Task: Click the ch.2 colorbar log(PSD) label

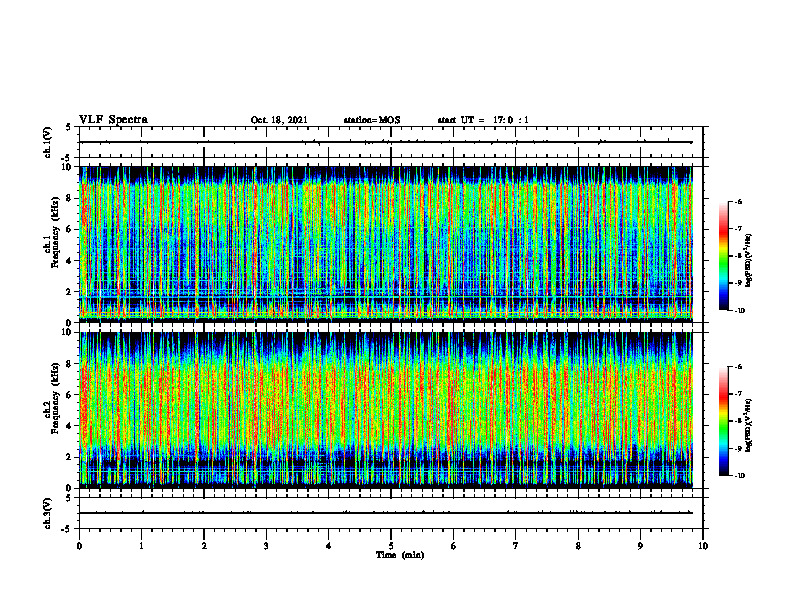Action: point(749,425)
